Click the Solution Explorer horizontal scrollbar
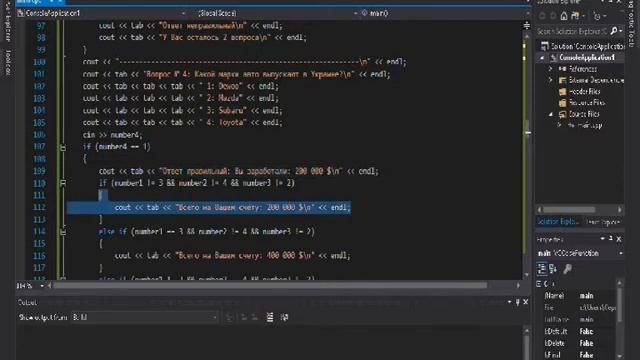The width and height of the screenshot is (640, 360). (x=569, y=209)
